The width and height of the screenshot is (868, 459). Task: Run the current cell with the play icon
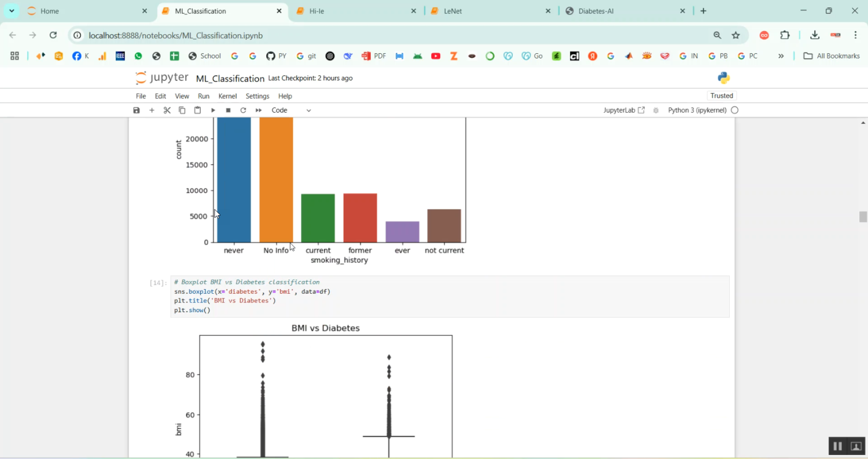212,110
